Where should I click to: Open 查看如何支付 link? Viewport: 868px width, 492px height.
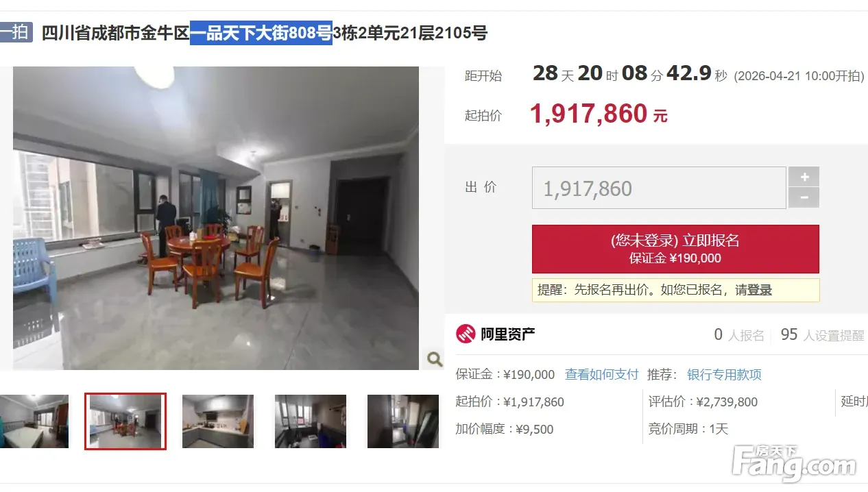coord(601,375)
